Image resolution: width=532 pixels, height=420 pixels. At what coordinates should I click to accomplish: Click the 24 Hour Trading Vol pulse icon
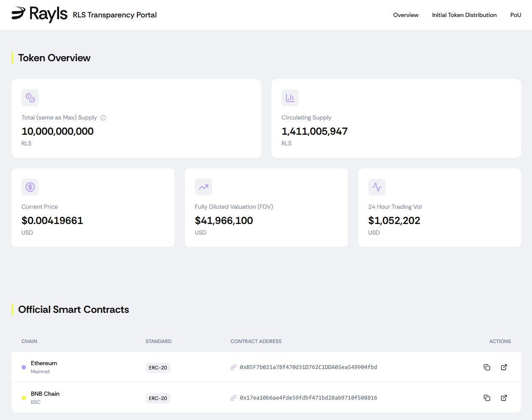pos(377,187)
